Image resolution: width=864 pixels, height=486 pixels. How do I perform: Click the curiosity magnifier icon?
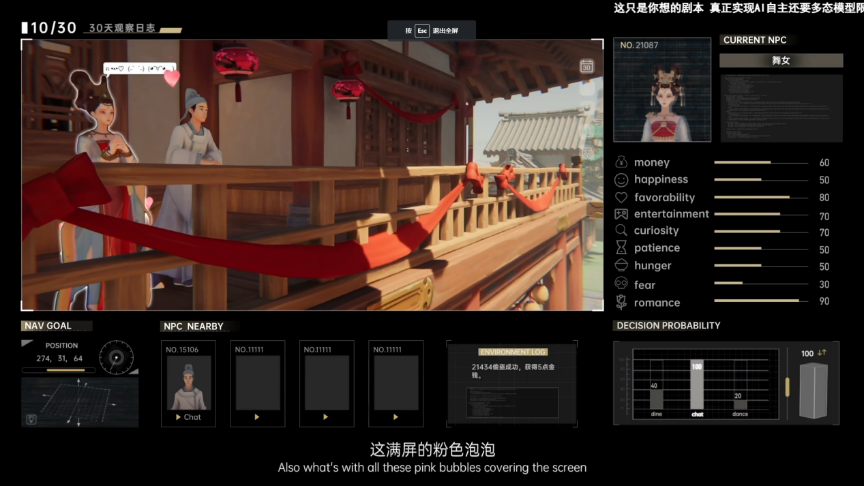coord(621,231)
